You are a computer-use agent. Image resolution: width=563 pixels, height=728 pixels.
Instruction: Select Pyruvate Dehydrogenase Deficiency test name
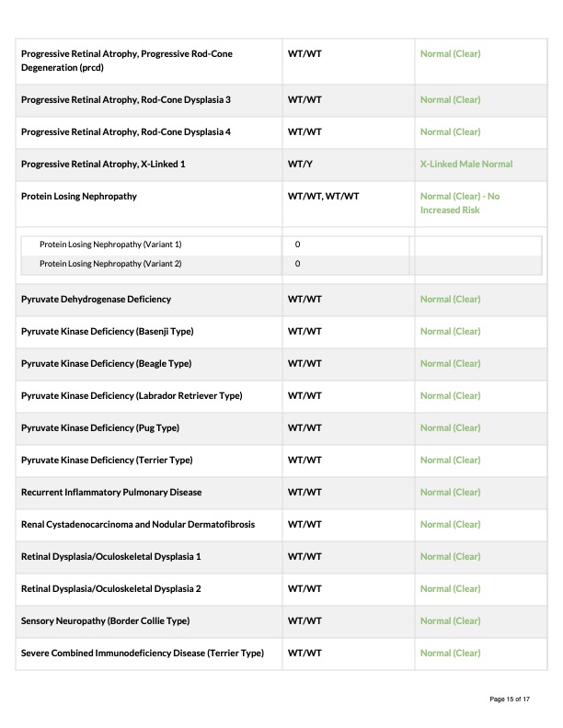tap(97, 300)
